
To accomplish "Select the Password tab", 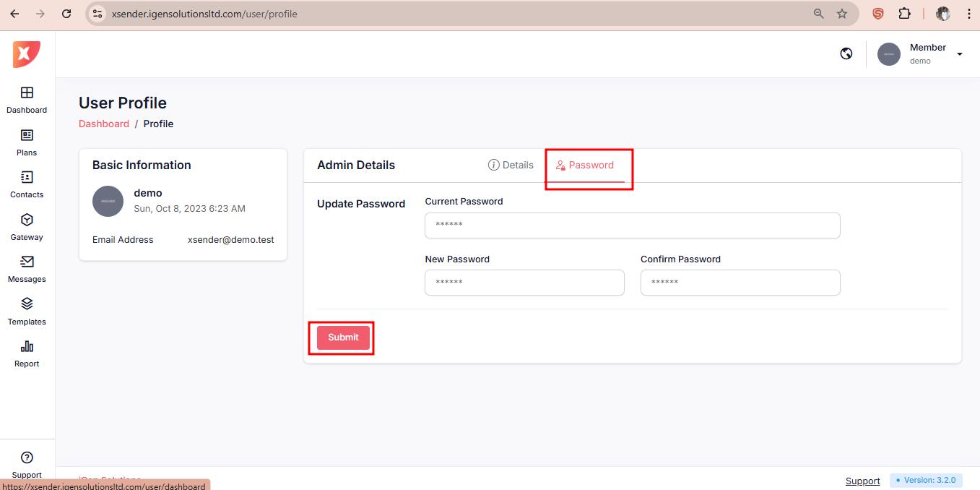I will click(585, 165).
